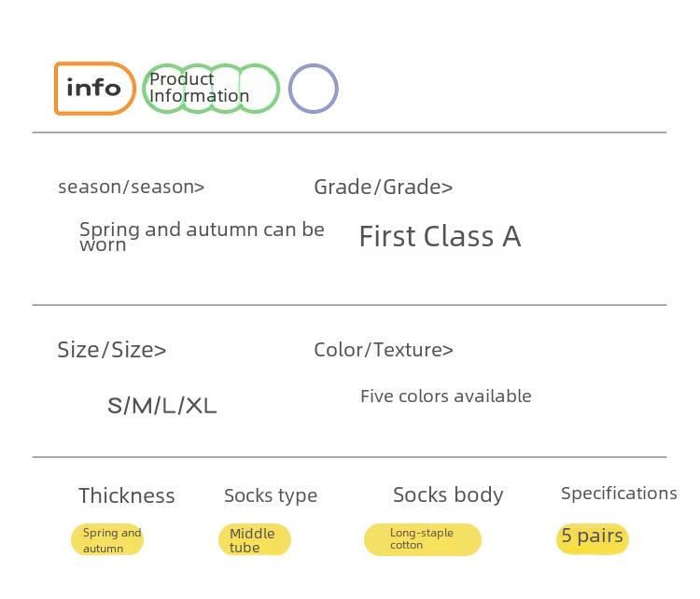Select the Socks body column label
The image size is (700, 599).
(x=448, y=495)
